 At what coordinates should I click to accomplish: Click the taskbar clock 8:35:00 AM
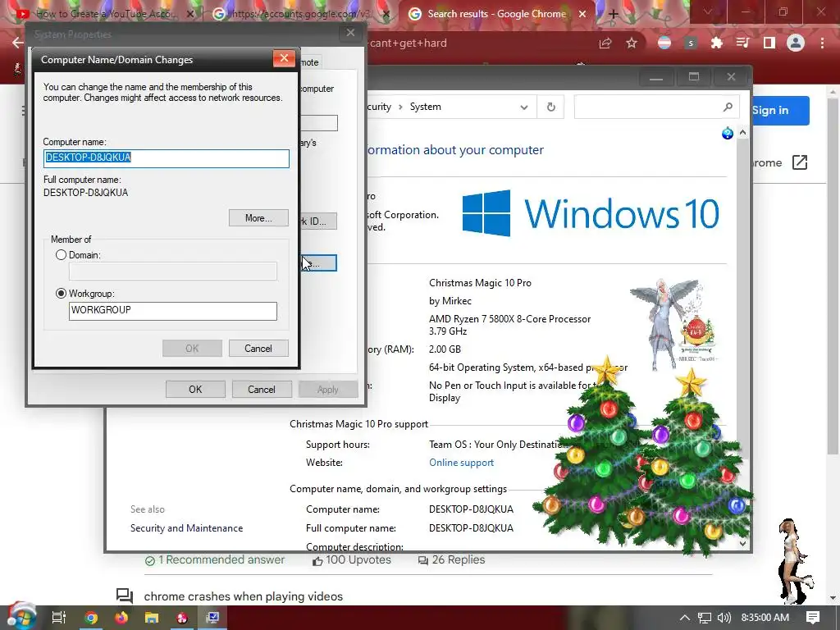coord(765,618)
